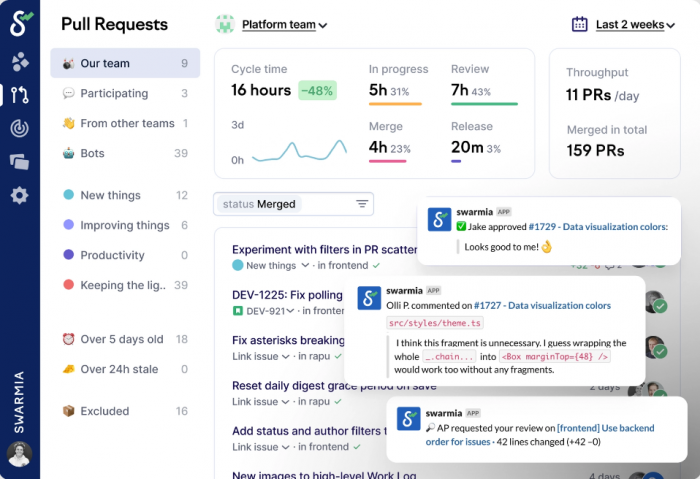
Task: Click the Bots robot icon
Action: tap(68, 153)
